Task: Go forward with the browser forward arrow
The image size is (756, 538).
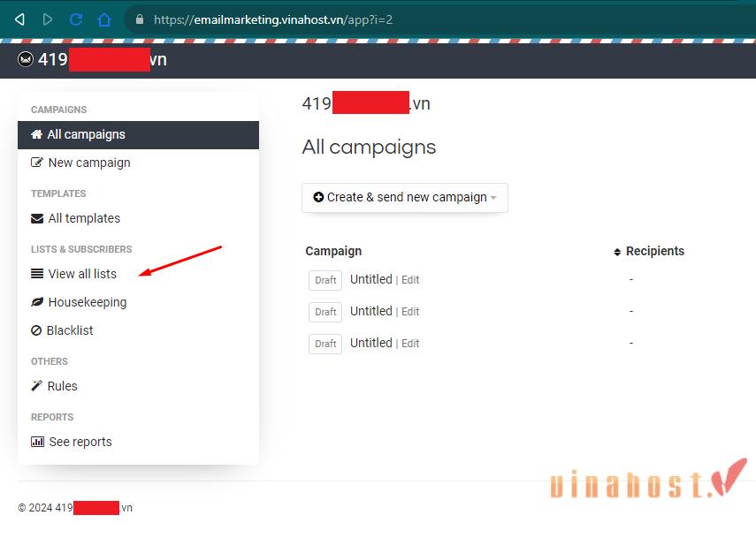Action: tap(47, 19)
